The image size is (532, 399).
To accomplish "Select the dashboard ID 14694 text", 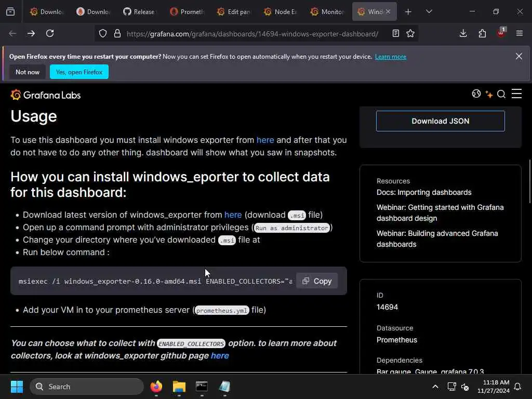I will [387, 307].
